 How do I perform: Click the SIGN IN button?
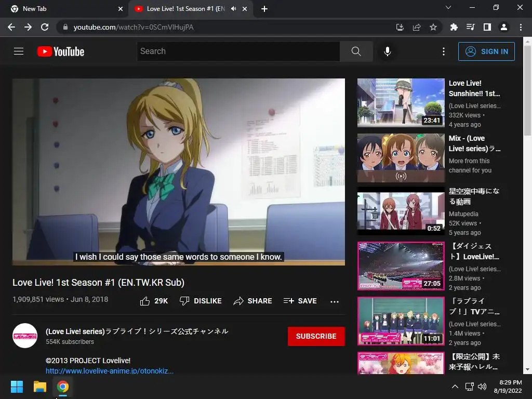[486, 51]
